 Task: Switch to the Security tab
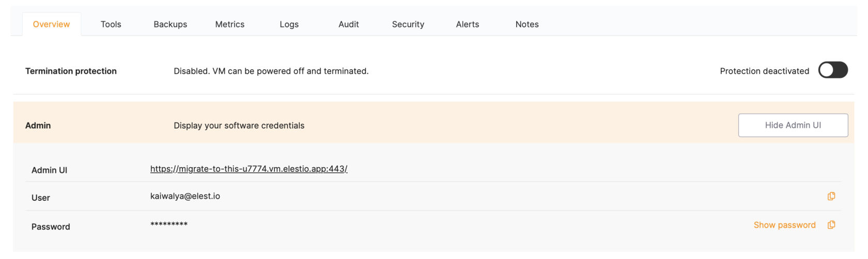408,24
